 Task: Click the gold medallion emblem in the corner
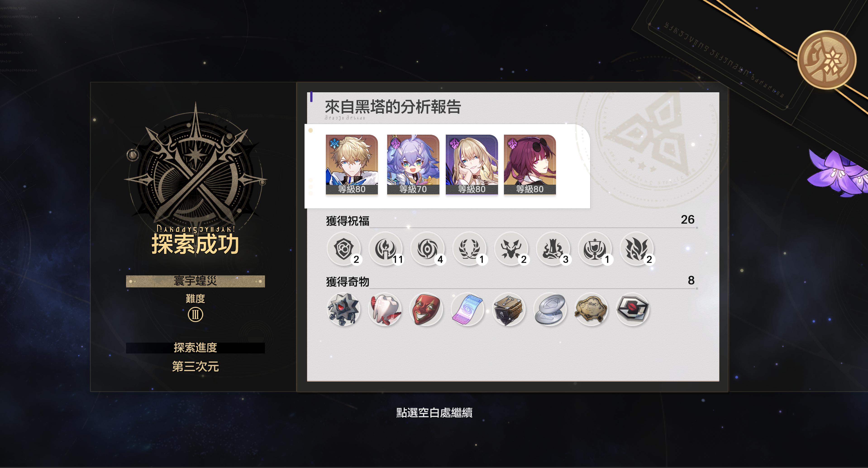826,60
